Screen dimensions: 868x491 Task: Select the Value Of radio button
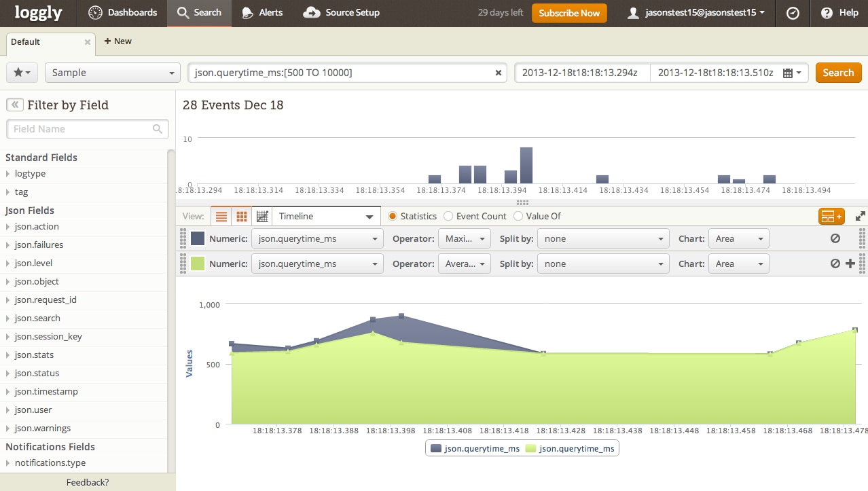[518, 216]
